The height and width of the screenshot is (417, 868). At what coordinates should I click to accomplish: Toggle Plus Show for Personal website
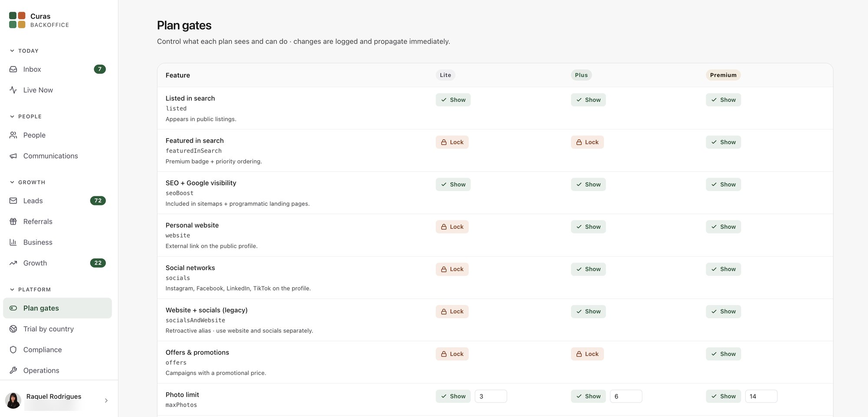coord(588,227)
